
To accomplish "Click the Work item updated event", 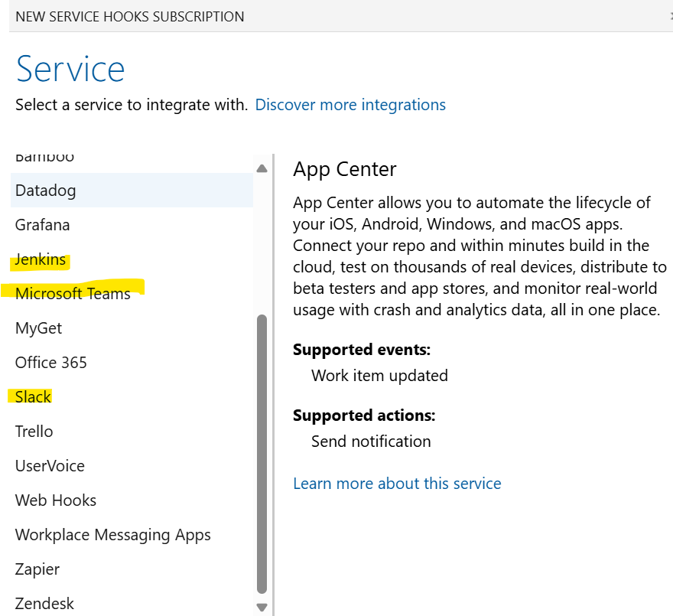I will [379, 376].
